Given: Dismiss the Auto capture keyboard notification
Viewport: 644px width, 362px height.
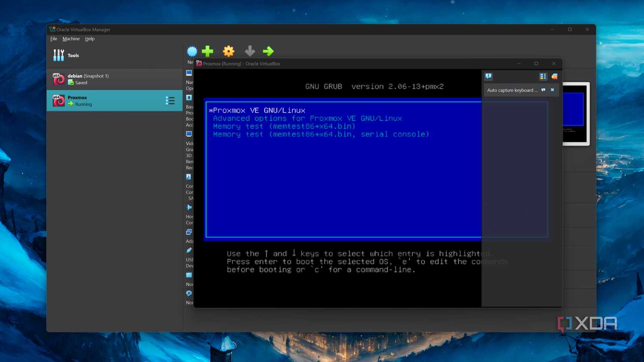Looking at the screenshot, I should click(x=553, y=90).
